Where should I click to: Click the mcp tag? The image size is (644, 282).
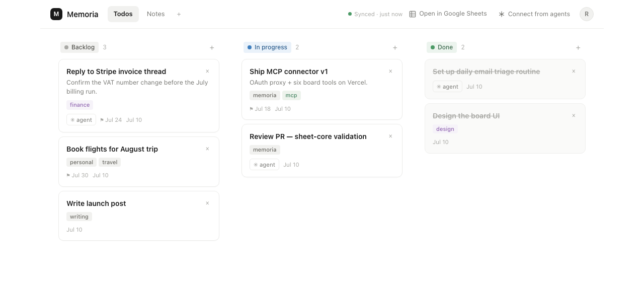tap(291, 95)
